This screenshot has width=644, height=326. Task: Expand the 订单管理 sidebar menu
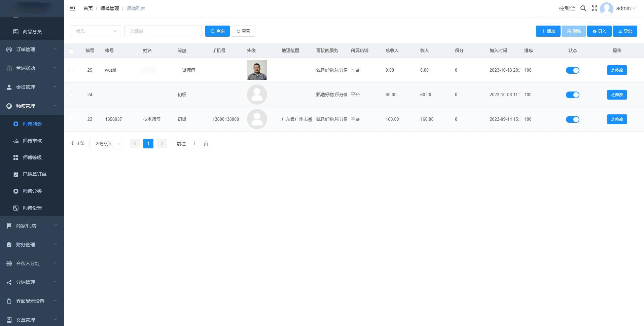click(32, 49)
